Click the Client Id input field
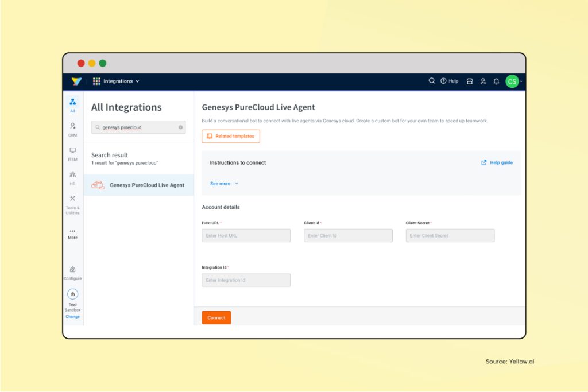588x392 pixels. [x=348, y=236]
